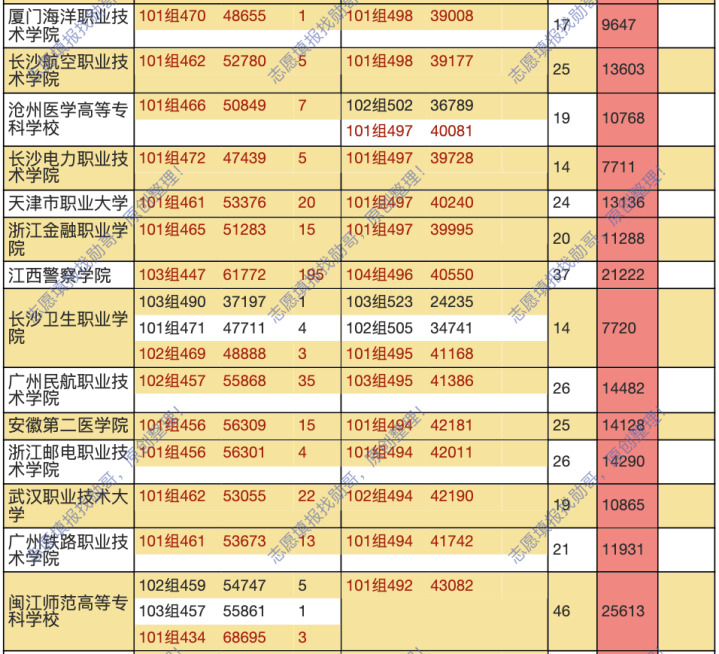Click the value 7720 in red column
This screenshot has height=654, width=719.
[619, 328]
